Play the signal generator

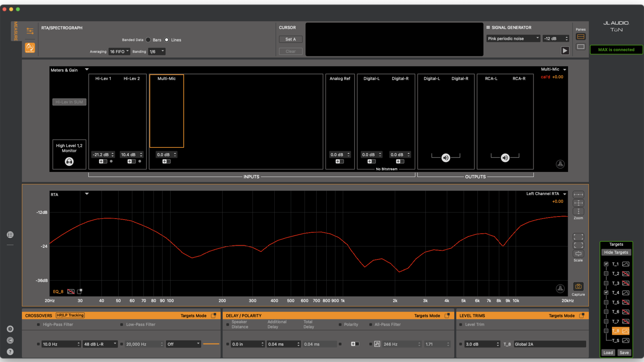click(x=565, y=51)
